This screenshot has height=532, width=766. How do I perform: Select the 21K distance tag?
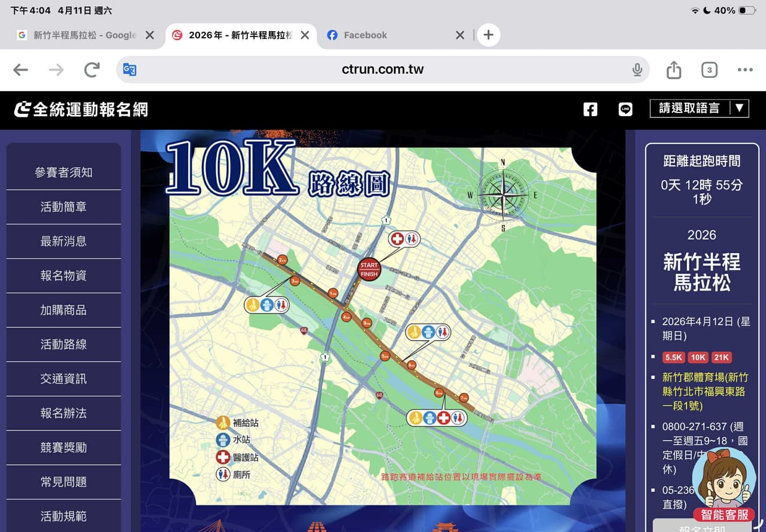tap(721, 357)
